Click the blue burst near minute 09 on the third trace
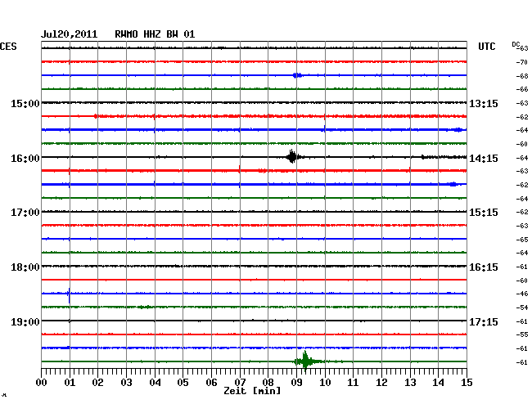 [x=297, y=75]
